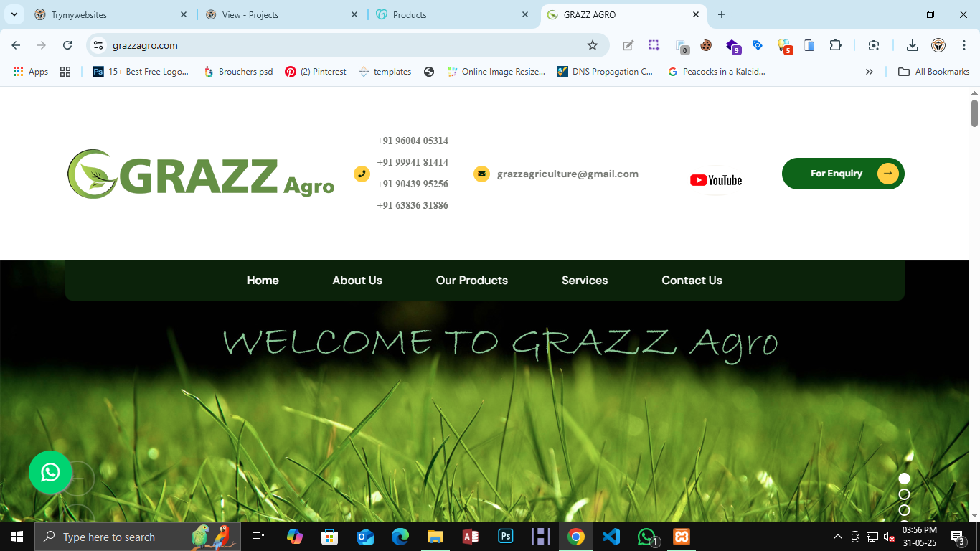
Task: Open the About Us navigation item
Action: click(x=357, y=280)
